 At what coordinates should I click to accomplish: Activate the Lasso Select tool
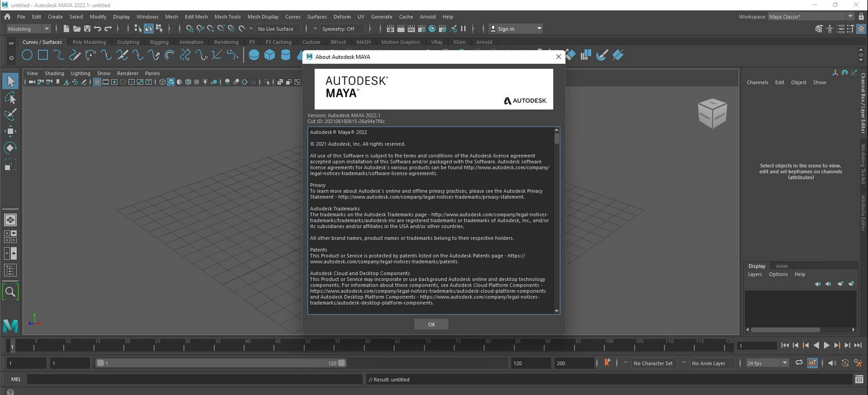click(x=10, y=98)
